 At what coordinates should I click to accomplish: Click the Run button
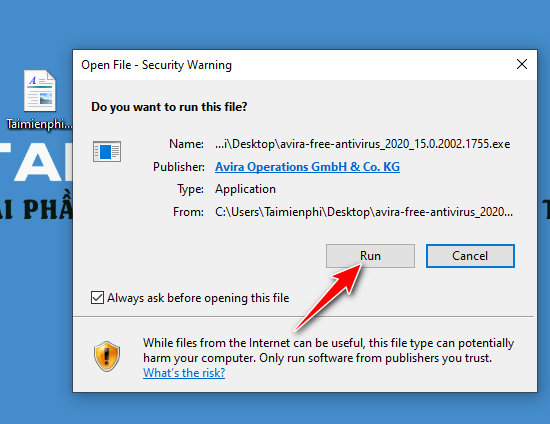coord(370,256)
